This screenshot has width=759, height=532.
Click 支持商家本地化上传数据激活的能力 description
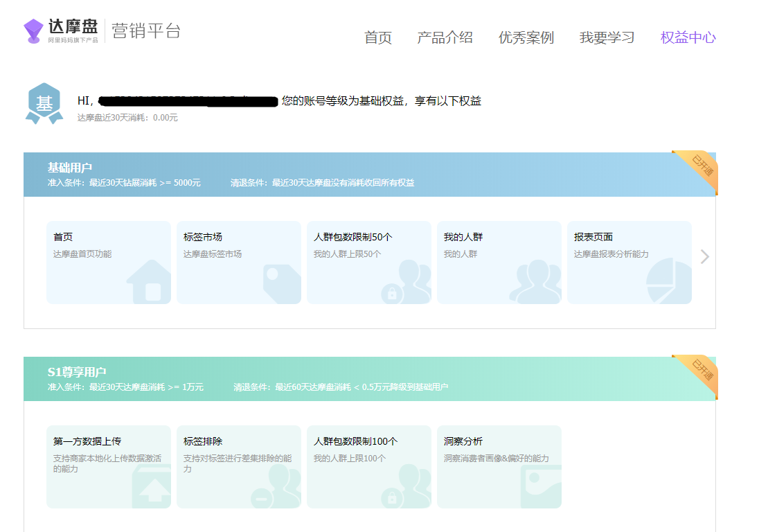[107, 463]
